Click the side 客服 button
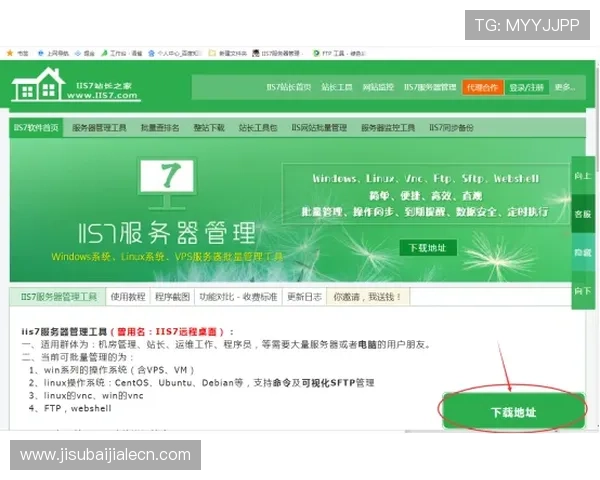This screenshot has height=480, width=600. (x=583, y=214)
